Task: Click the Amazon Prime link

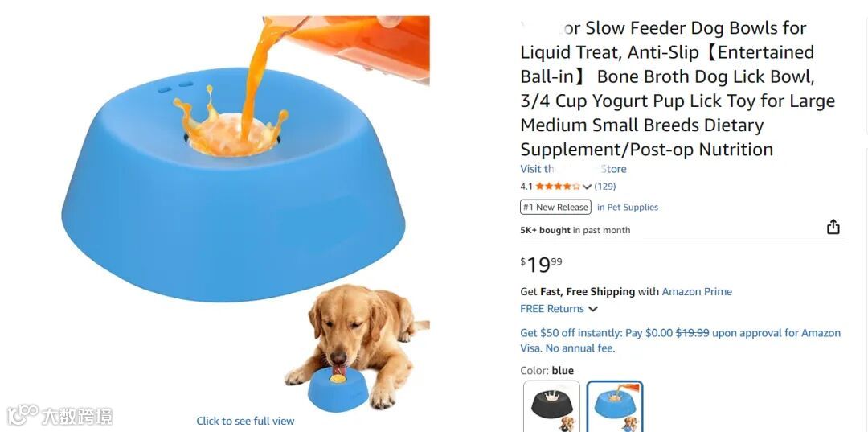Action: (x=697, y=291)
